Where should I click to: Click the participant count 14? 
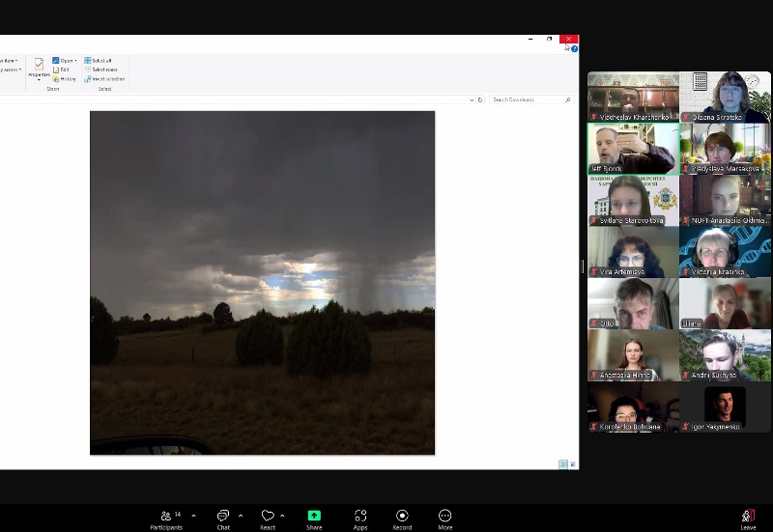178,515
